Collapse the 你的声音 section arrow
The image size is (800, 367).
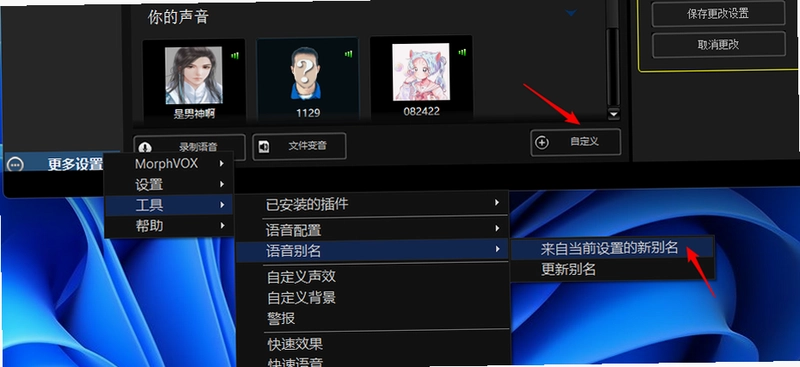(x=571, y=13)
